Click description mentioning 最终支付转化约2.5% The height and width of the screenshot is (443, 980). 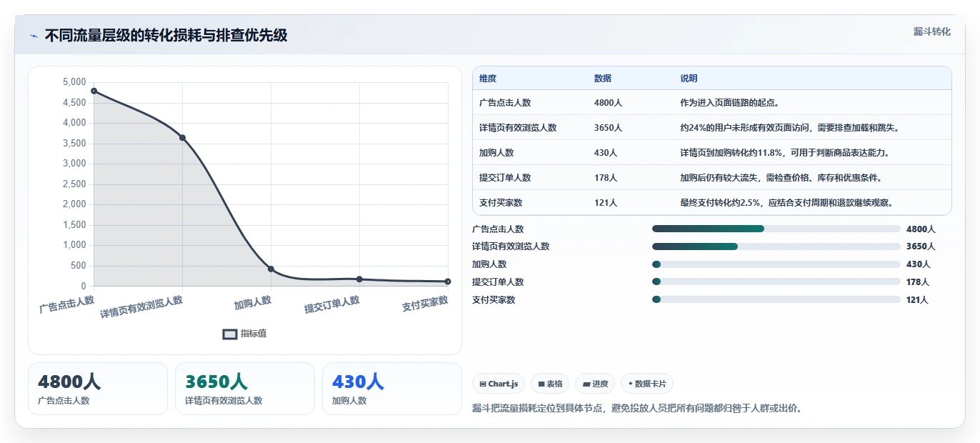787,203
